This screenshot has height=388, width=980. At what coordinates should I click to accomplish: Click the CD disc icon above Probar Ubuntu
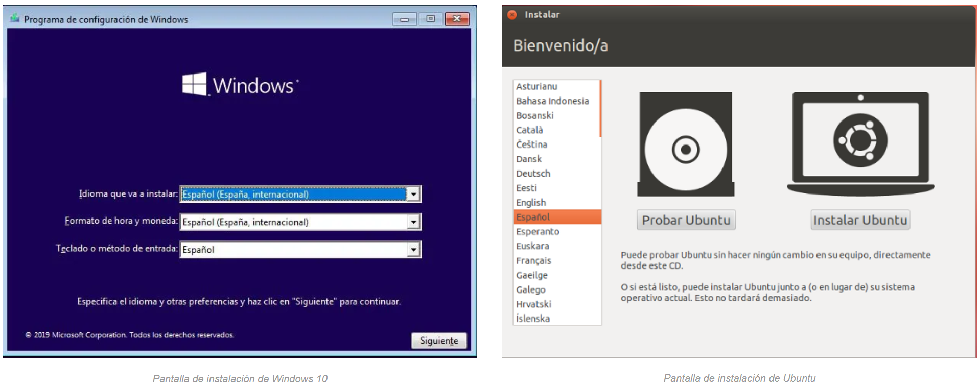(x=685, y=144)
